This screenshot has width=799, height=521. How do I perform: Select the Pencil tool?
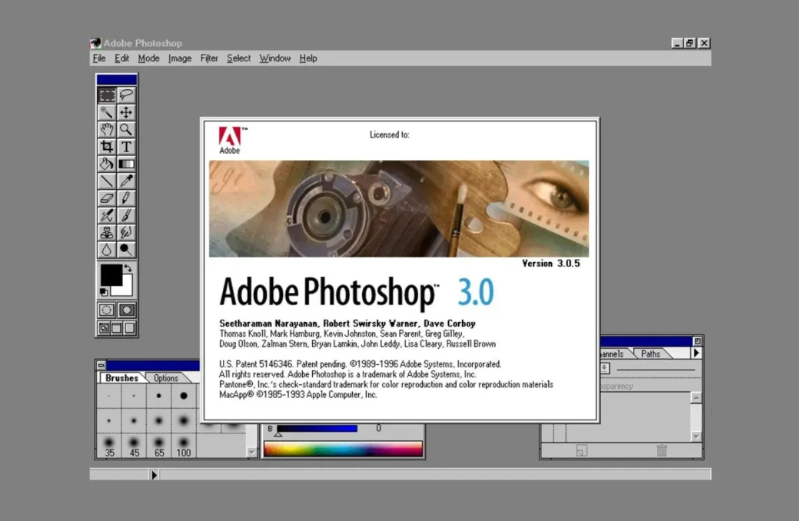[126, 198]
